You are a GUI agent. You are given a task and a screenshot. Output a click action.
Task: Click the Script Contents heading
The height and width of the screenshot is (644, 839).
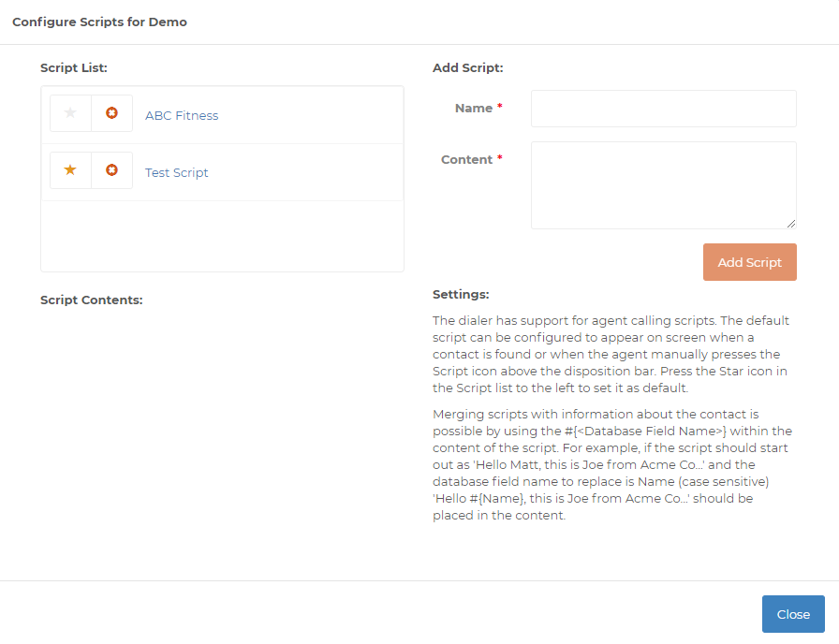pyautogui.click(x=92, y=300)
